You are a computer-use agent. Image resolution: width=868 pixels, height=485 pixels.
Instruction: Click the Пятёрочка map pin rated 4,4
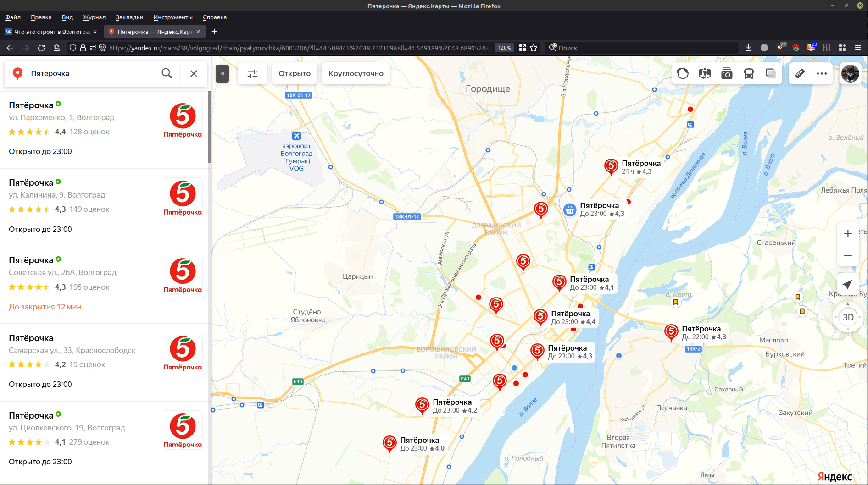[x=540, y=316]
